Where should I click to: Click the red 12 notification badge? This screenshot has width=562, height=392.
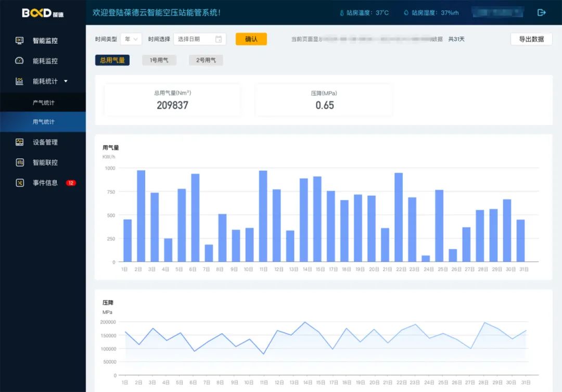71,183
